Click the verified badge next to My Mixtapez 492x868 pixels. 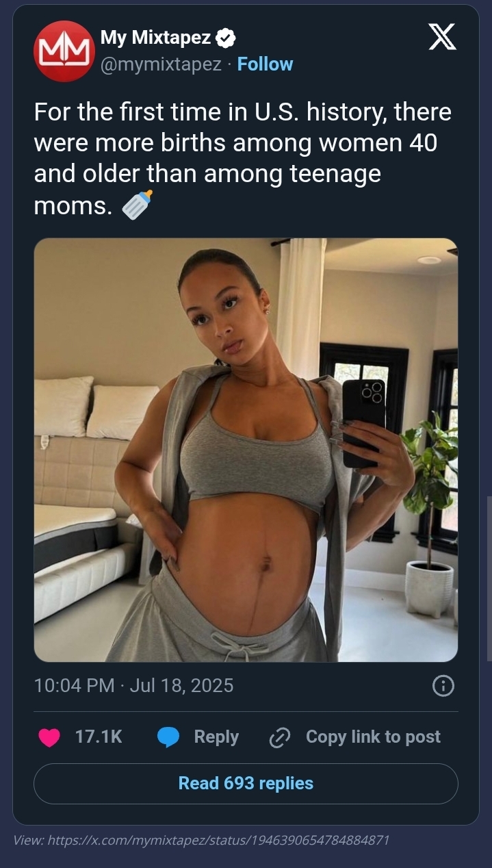226,38
